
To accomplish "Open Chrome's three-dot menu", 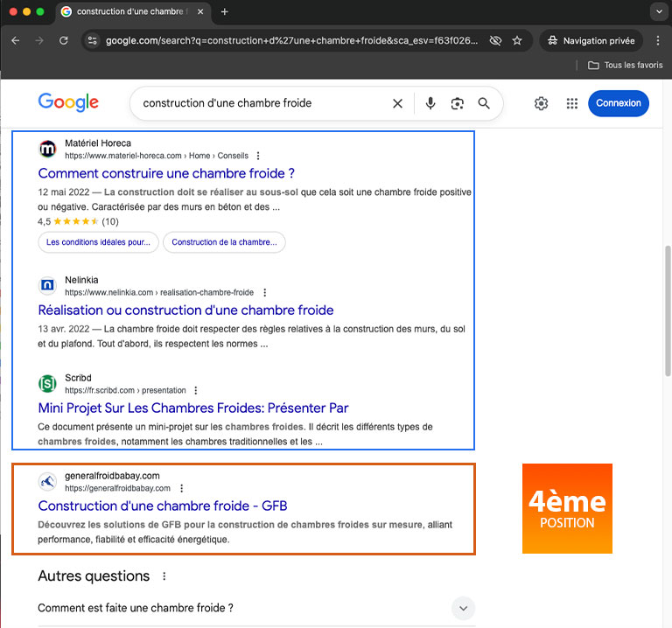I will [658, 40].
